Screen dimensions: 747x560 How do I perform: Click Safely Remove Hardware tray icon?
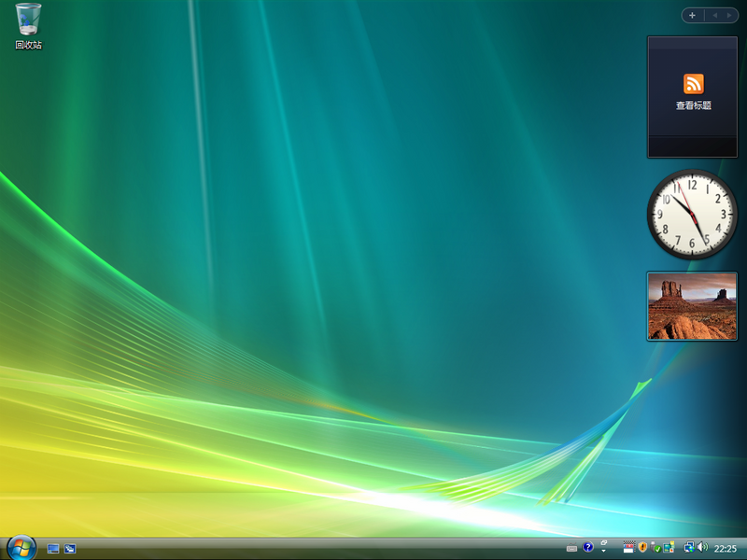click(x=656, y=547)
